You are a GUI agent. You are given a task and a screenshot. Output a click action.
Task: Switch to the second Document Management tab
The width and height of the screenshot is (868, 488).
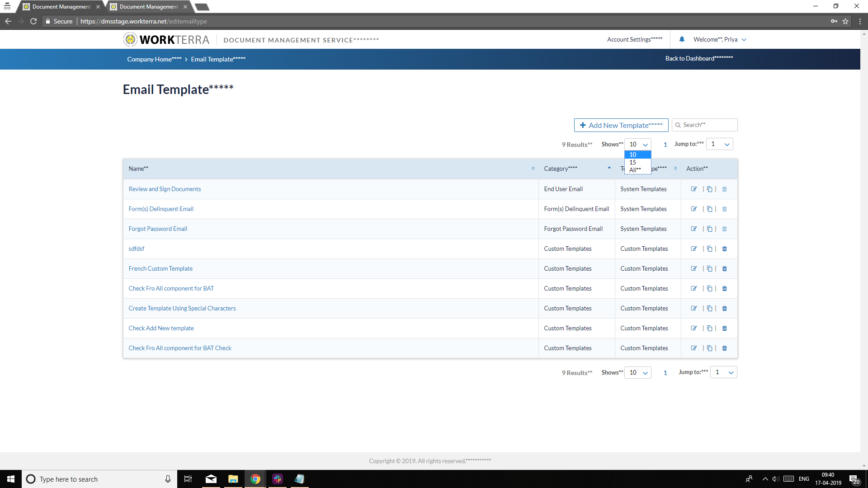[148, 7]
